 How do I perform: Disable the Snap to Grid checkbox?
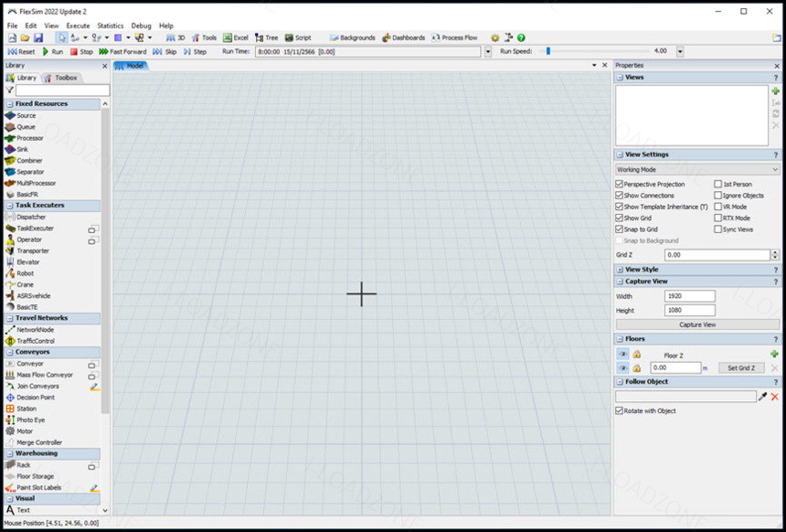click(620, 229)
